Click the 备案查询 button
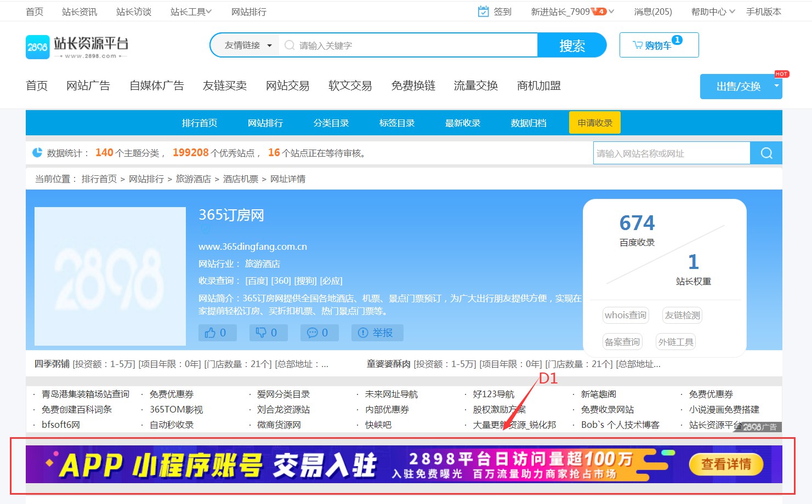The image size is (812, 504). [x=622, y=342]
